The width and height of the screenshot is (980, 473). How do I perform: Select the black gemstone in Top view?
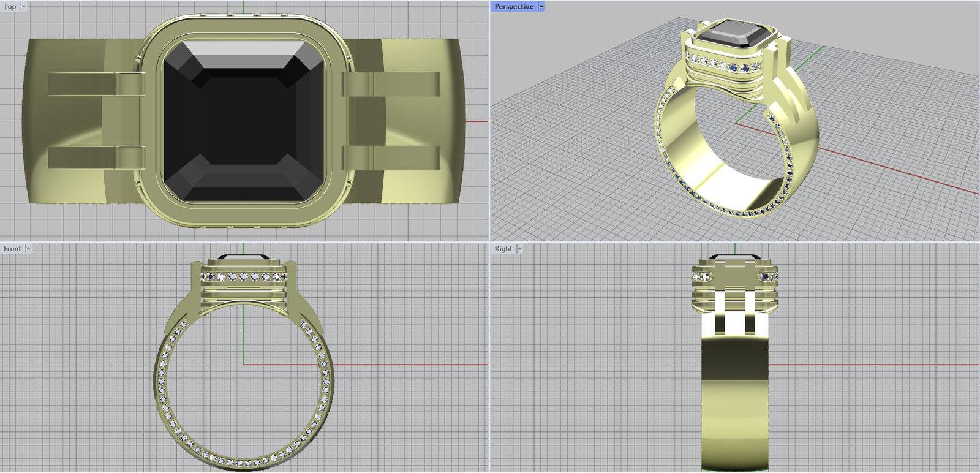point(244,121)
